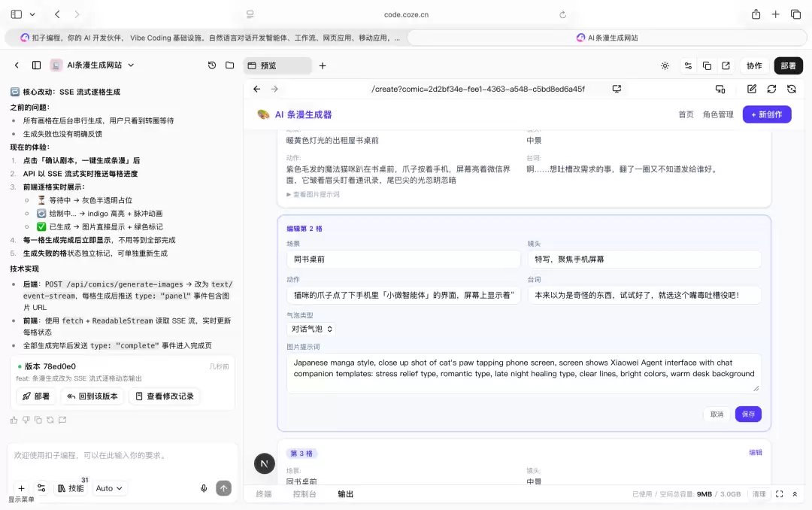Open preview in new window icon
This screenshot has height=510, width=812.
(x=726, y=66)
